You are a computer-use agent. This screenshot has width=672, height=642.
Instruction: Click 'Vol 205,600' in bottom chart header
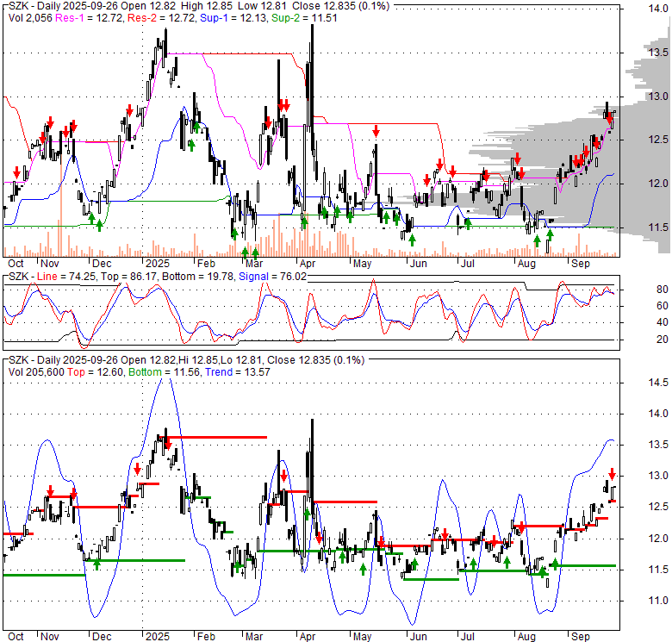point(36,372)
